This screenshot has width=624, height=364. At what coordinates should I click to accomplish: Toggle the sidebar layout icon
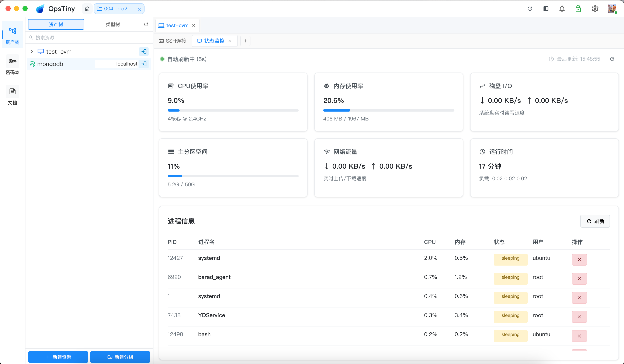tap(546, 9)
